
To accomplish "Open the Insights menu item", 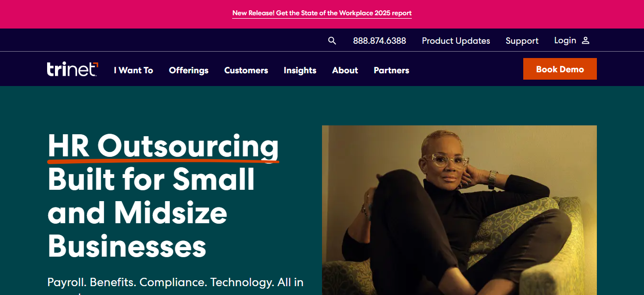I will [x=300, y=70].
